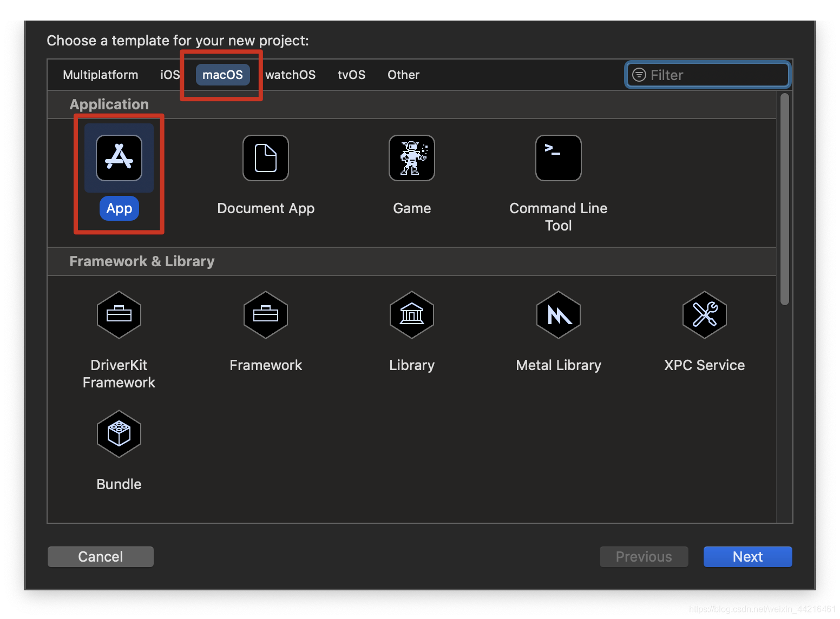
Task: Select the Library building icon
Action: point(412,315)
